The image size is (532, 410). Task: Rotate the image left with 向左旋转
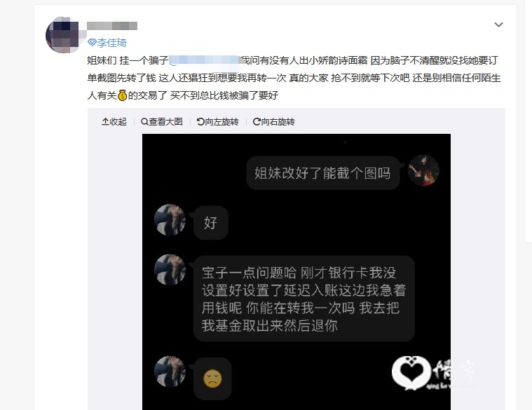click(x=218, y=121)
